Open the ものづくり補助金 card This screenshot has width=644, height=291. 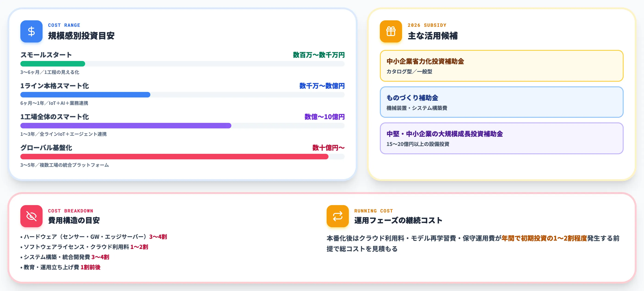[502, 102]
